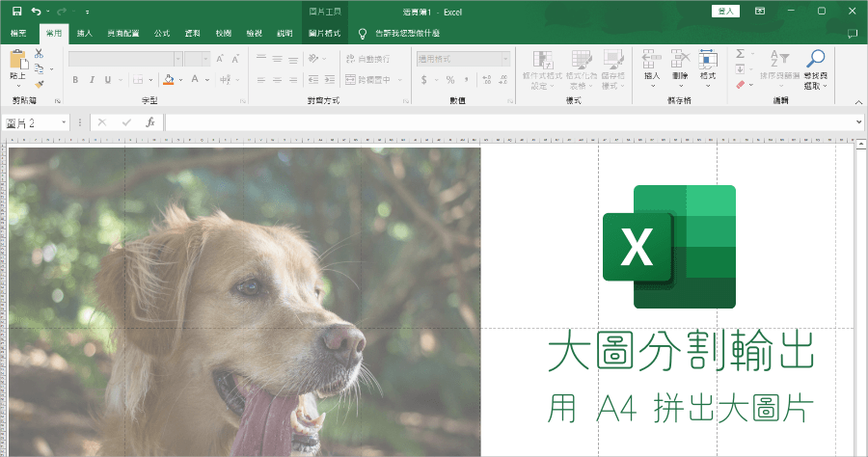The height and width of the screenshot is (457, 868).
Task: Increase font size button
Action: click(x=220, y=59)
